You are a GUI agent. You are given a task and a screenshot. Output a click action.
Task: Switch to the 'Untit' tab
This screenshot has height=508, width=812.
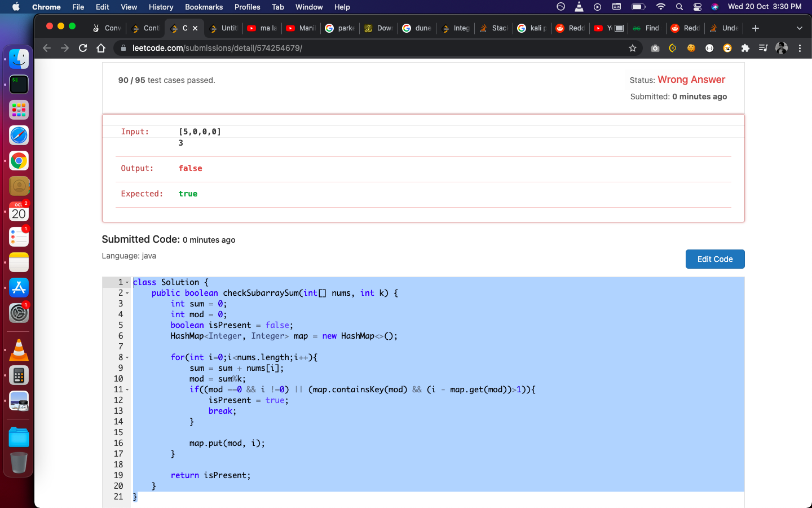223,28
